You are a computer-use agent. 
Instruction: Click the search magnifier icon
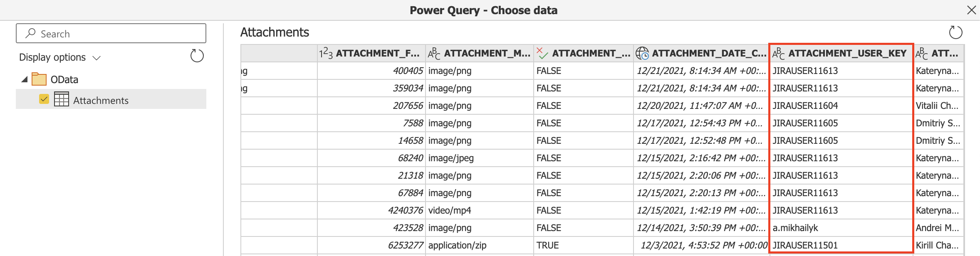(30, 33)
